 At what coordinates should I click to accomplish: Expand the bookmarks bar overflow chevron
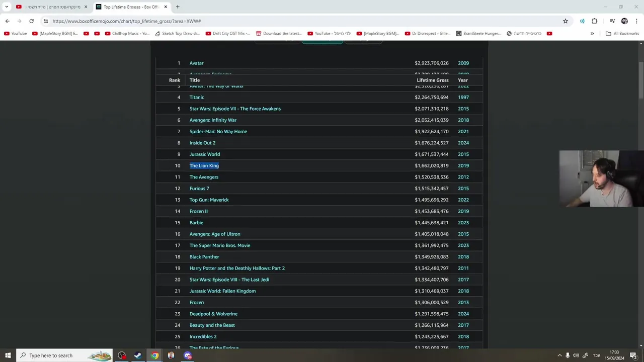click(592, 34)
